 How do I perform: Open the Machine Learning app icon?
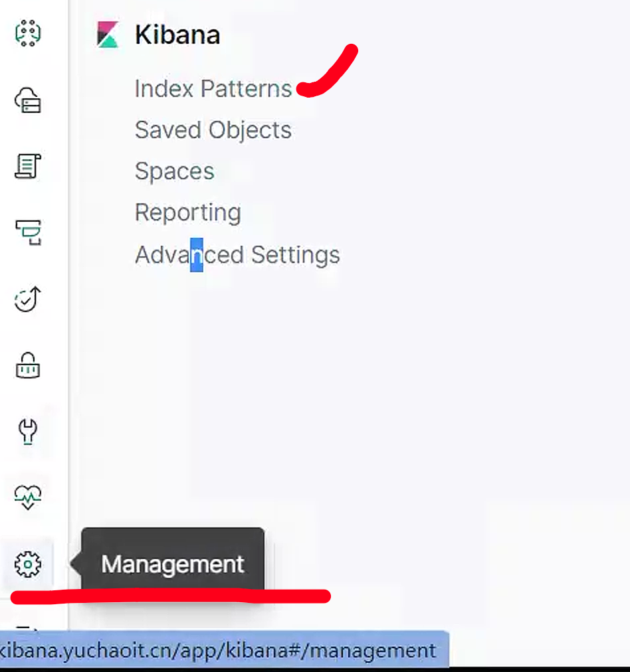click(28, 33)
